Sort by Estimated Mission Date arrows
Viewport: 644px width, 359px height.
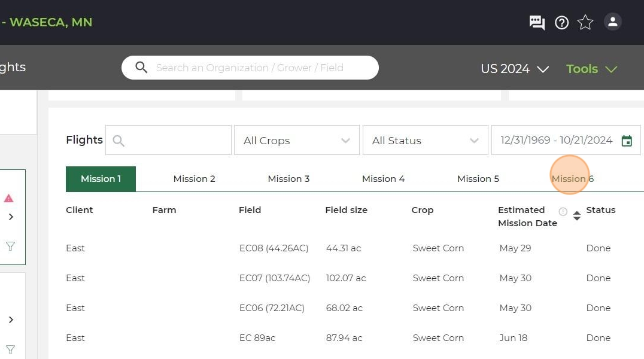576,216
